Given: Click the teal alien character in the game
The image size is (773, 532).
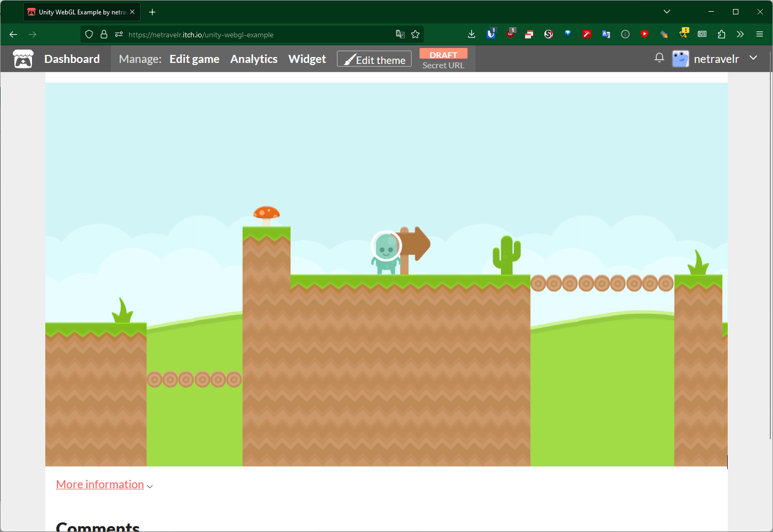Looking at the screenshot, I should [386, 252].
